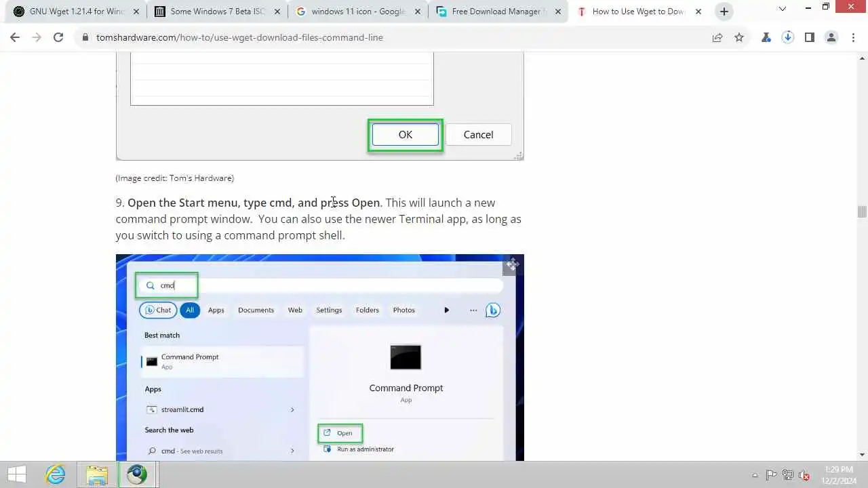Open the muted volume tray icon
The width and height of the screenshot is (868, 488).
tap(804, 475)
